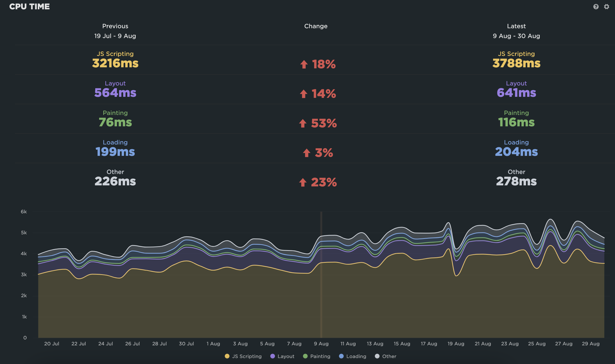Screen dimensions: 615x364
Task: Select previous JS Scripting 3216ms value
Action: coord(115,63)
